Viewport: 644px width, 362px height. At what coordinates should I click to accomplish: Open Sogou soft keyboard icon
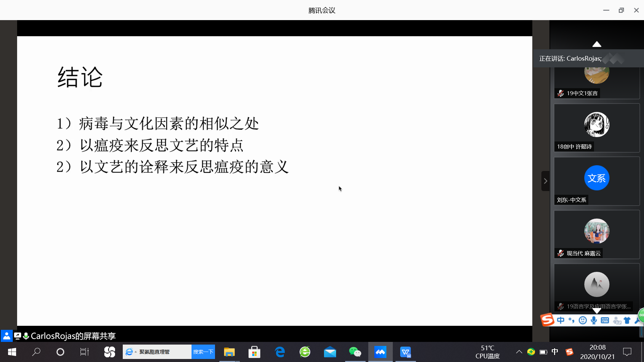point(605,320)
